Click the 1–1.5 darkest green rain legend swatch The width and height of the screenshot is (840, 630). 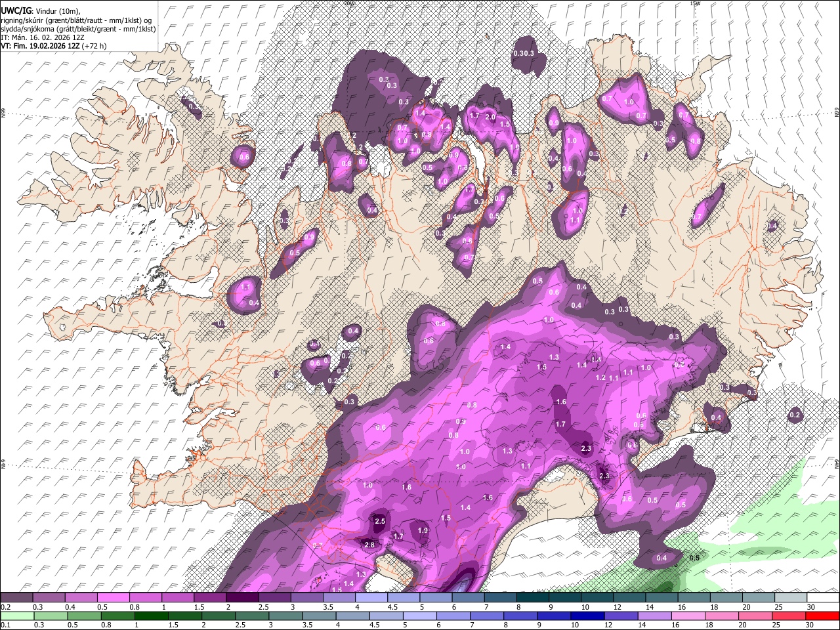pos(151,616)
